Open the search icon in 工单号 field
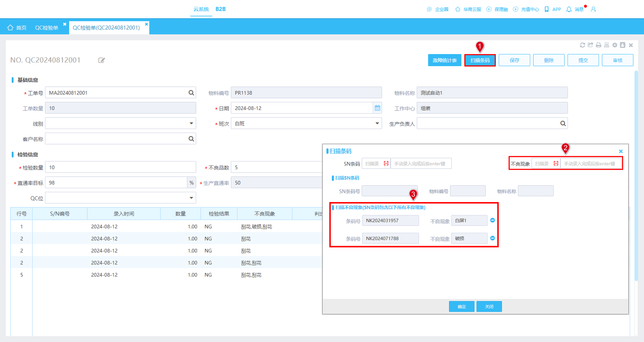Viewport: 644px width, 342px height. pos(191,93)
